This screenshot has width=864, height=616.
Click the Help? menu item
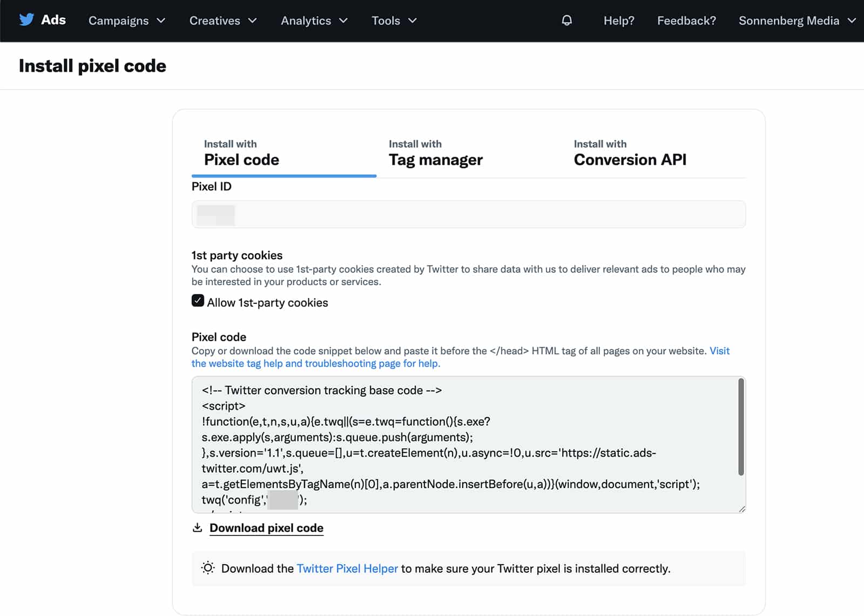(618, 21)
